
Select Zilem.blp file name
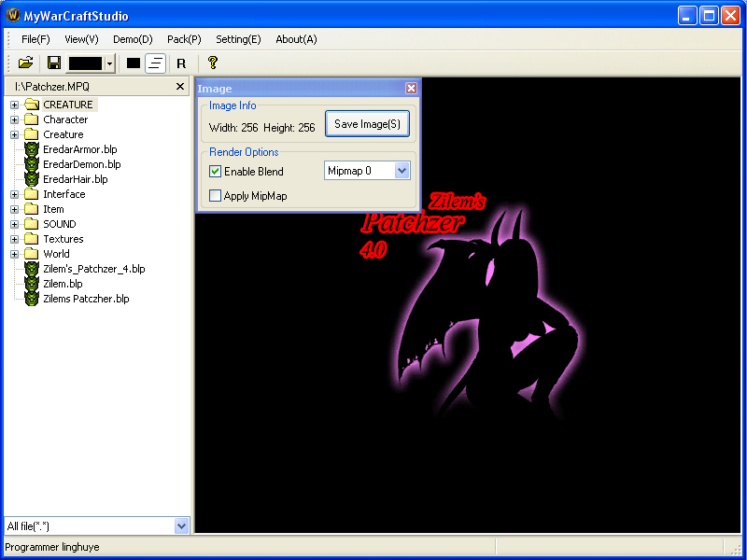click(x=63, y=284)
